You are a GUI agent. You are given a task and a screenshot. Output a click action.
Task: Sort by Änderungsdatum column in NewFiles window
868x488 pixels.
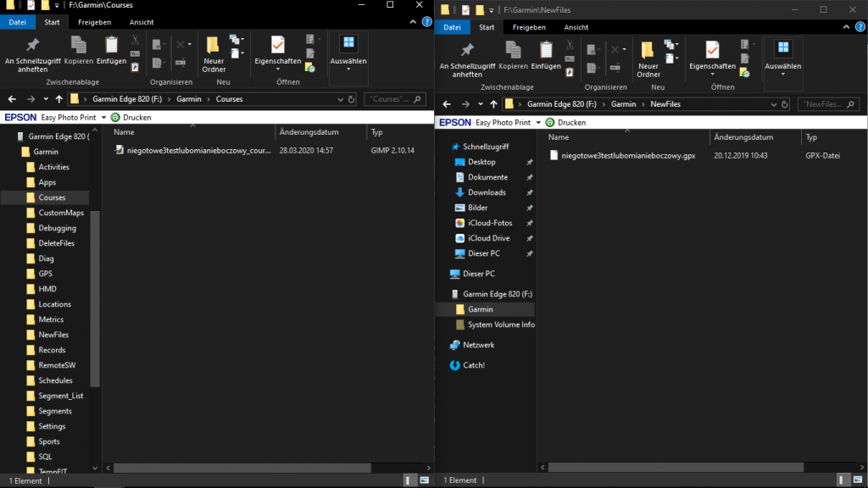[743, 137]
